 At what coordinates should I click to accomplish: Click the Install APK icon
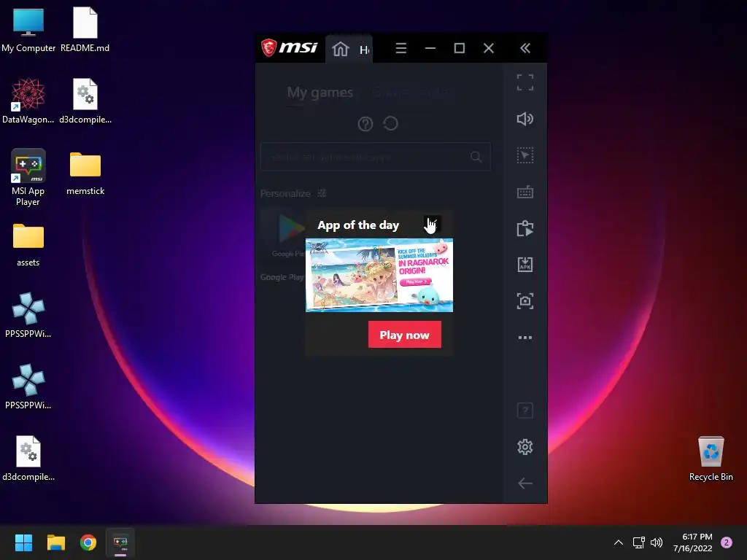tap(525, 265)
